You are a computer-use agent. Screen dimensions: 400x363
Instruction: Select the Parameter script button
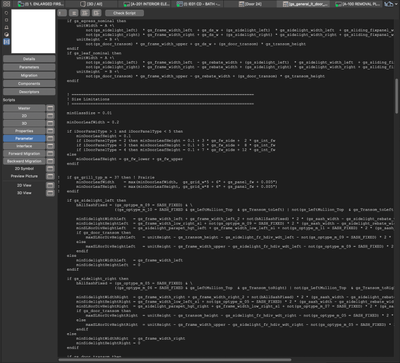click(x=24, y=138)
